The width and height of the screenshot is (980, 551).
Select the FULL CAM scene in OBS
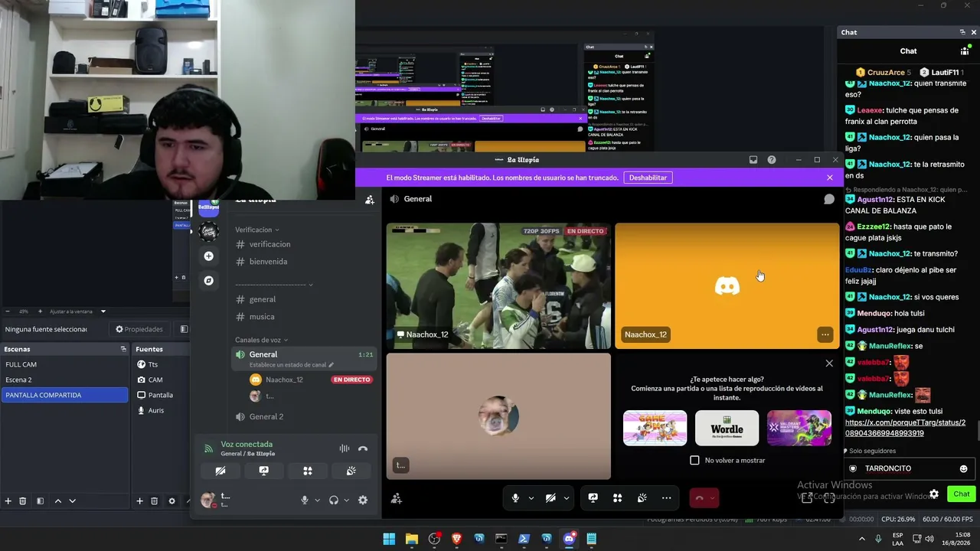[64, 364]
